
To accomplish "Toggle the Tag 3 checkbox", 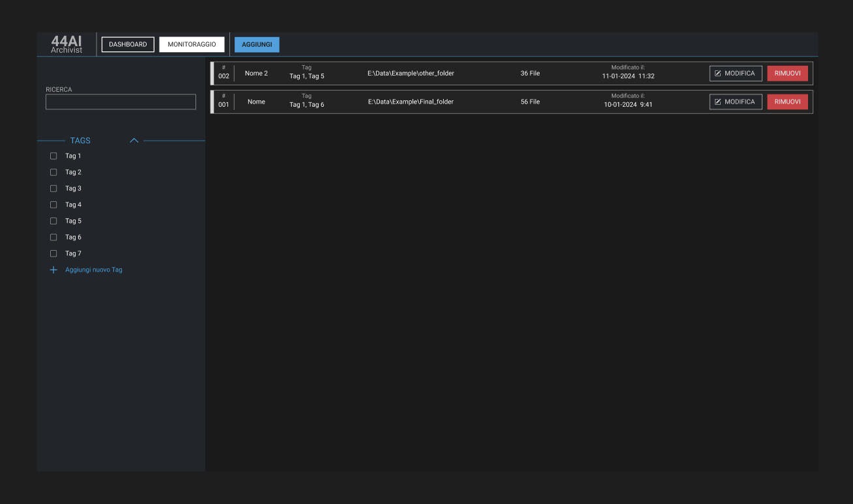I will [x=54, y=189].
